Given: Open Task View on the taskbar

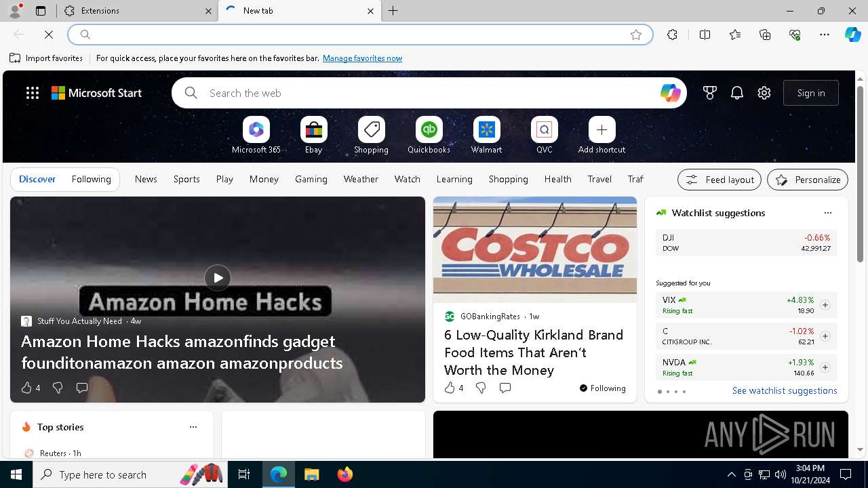Looking at the screenshot, I should coord(244,474).
